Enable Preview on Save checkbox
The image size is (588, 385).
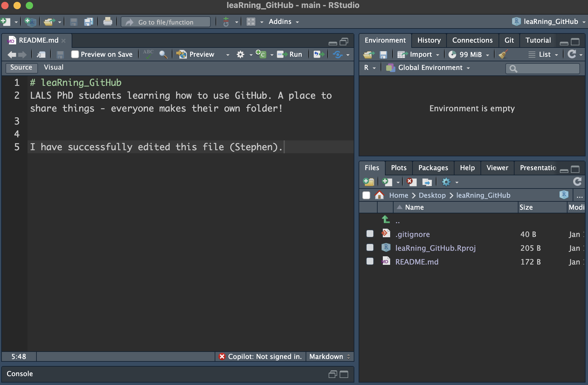pos(75,54)
